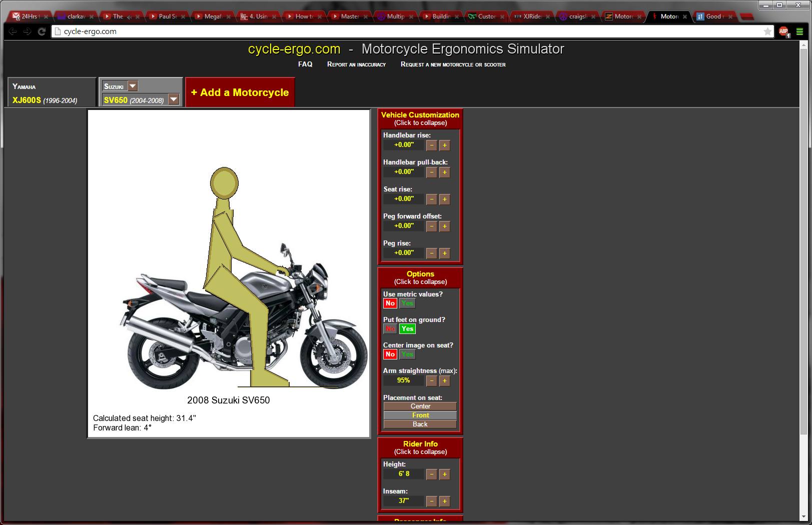Open the Chrome menu icon
Screen dimensions: 812x525
click(799, 31)
